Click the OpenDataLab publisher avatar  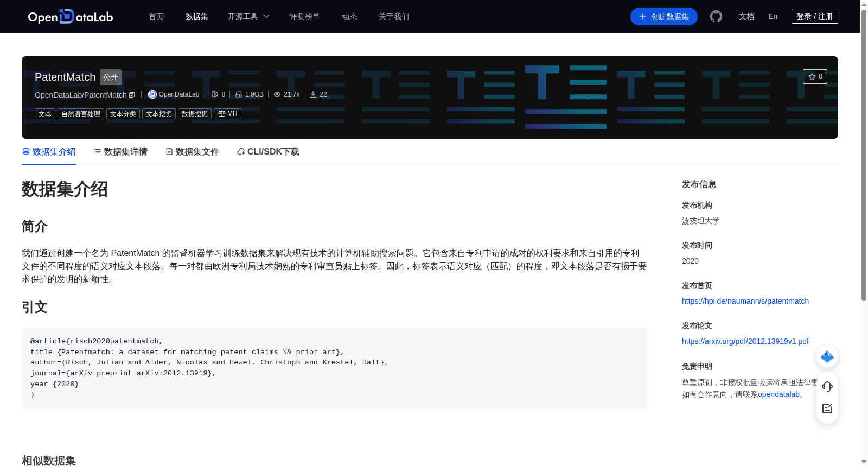152,94
